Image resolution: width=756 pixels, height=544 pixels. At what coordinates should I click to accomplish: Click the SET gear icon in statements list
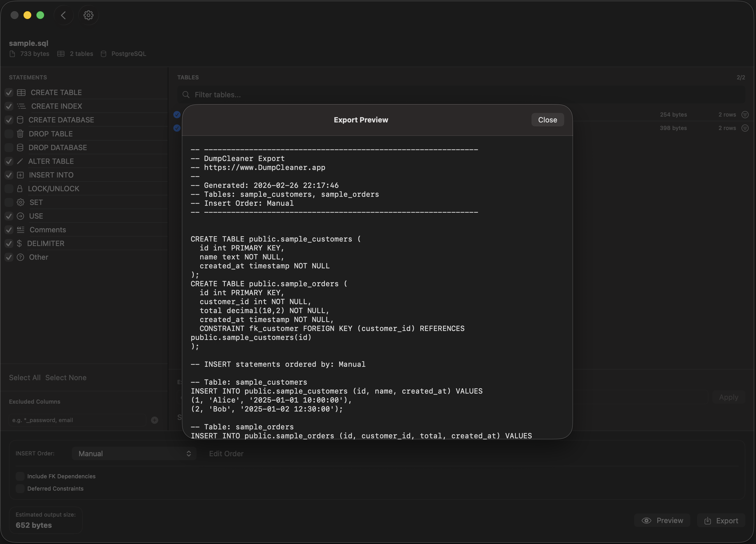pos(20,202)
